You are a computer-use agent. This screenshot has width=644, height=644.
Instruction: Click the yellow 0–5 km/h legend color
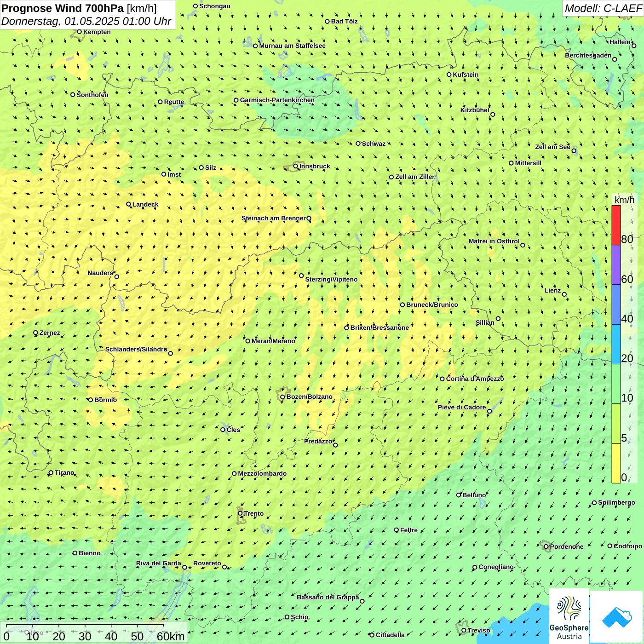(616, 463)
